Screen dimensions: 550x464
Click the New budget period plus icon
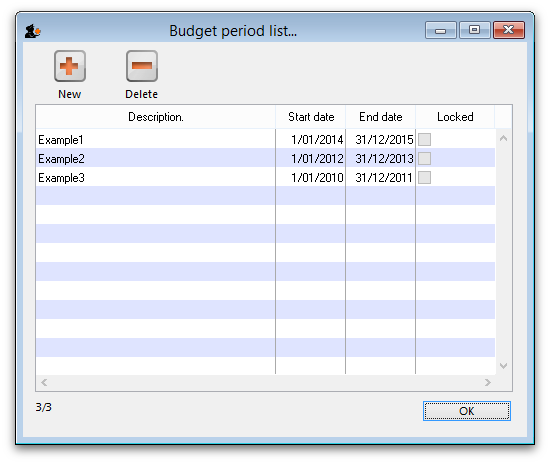pos(70,66)
